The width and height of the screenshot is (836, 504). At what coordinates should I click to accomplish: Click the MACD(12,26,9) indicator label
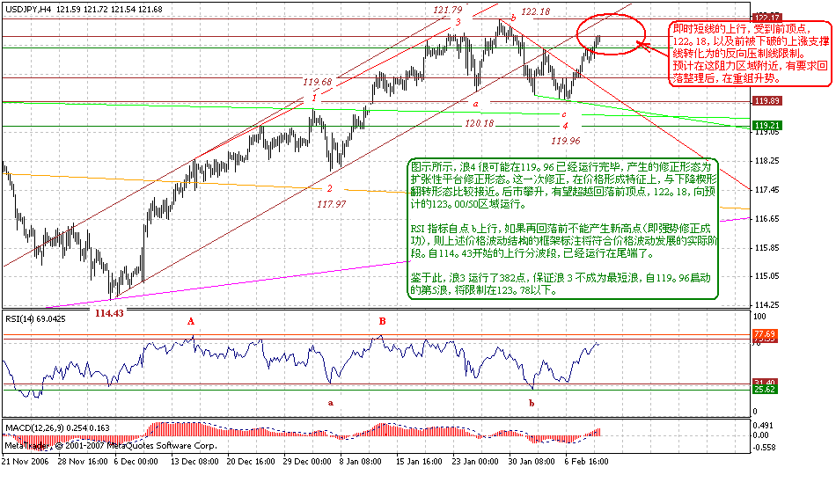(57, 427)
